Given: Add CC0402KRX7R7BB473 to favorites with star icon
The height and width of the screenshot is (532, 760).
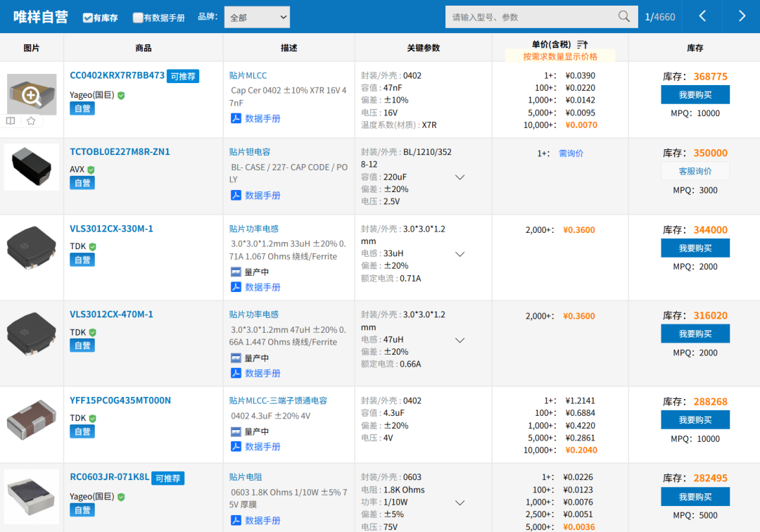Looking at the screenshot, I should click(31, 121).
